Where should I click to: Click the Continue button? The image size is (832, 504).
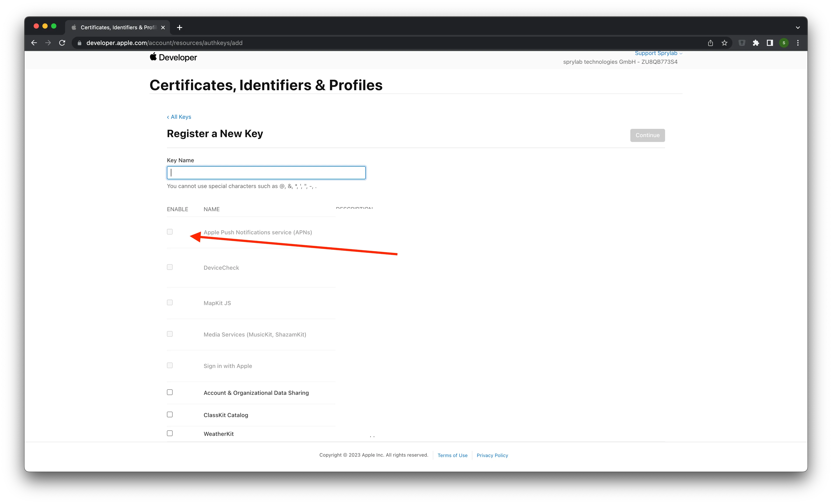coord(647,135)
